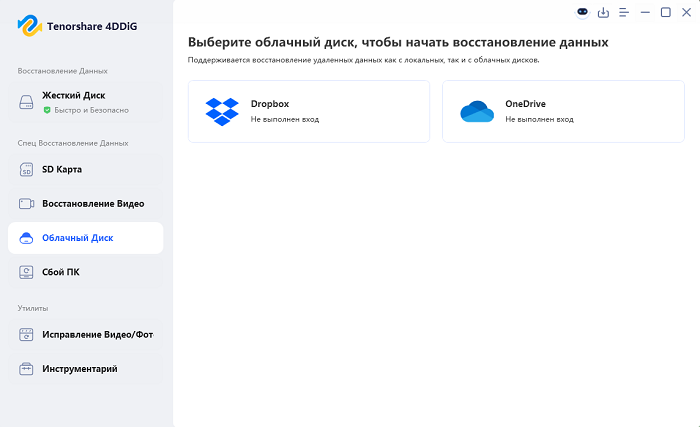Open the chat bot assistant icon
700x427 pixels.
pyautogui.click(x=582, y=12)
